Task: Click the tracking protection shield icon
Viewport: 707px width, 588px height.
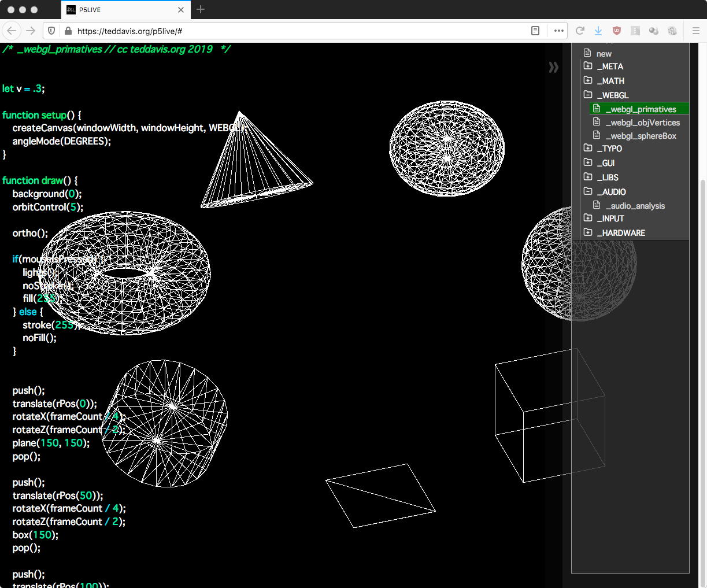Action: pyautogui.click(x=51, y=31)
